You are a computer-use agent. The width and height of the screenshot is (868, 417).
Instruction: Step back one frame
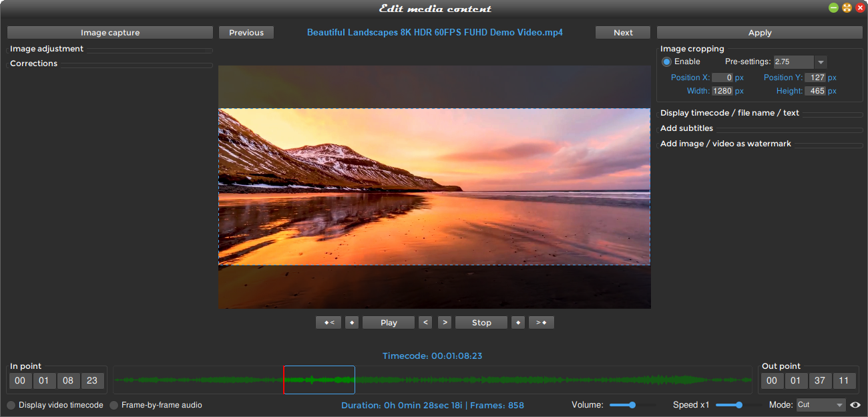(x=425, y=322)
